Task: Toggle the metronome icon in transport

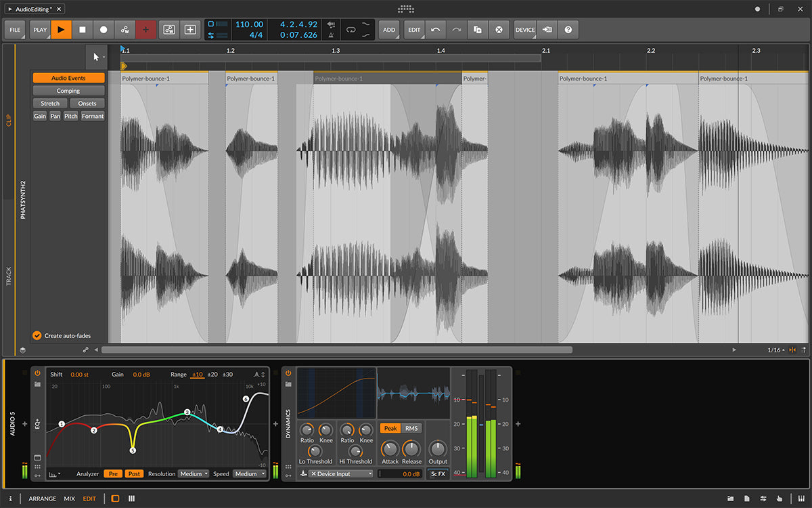Action: [x=331, y=35]
